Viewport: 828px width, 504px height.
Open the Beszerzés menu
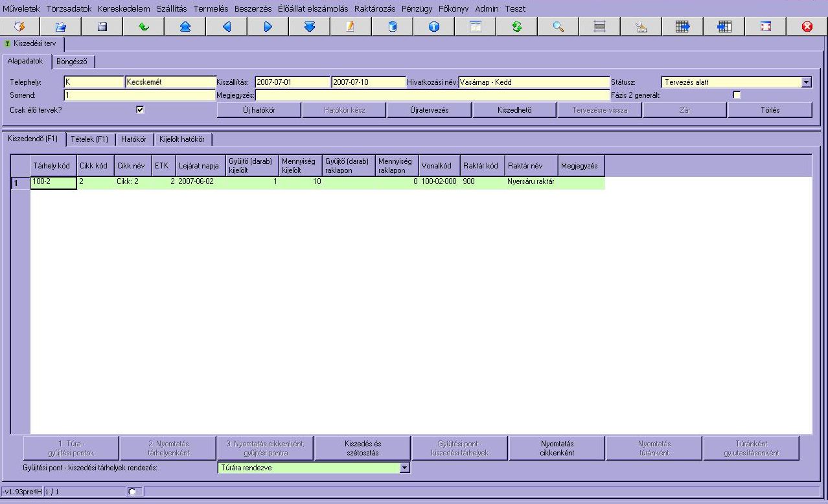tap(253, 9)
